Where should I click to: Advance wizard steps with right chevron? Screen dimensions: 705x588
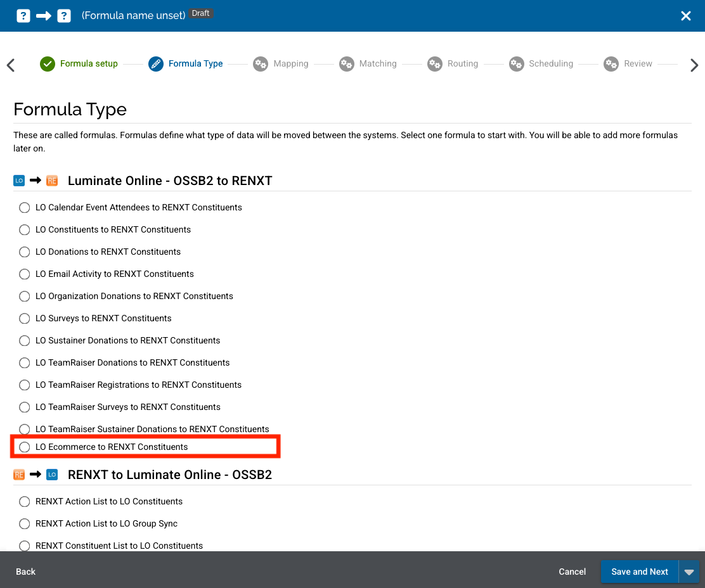694,65
